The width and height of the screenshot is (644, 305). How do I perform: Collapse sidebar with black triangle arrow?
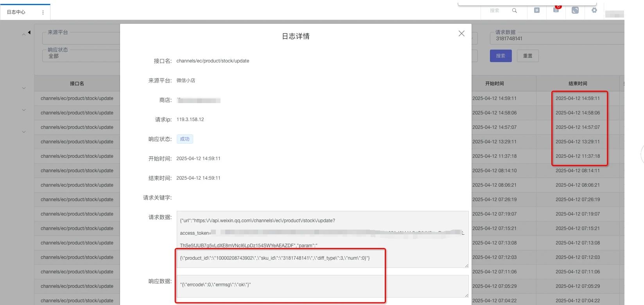pos(29,32)
